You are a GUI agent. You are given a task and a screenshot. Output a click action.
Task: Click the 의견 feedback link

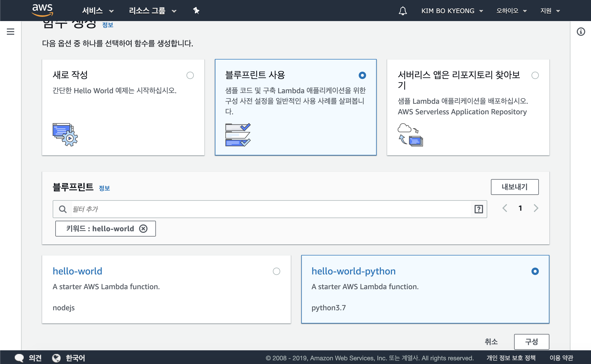[x=35, y=358]
